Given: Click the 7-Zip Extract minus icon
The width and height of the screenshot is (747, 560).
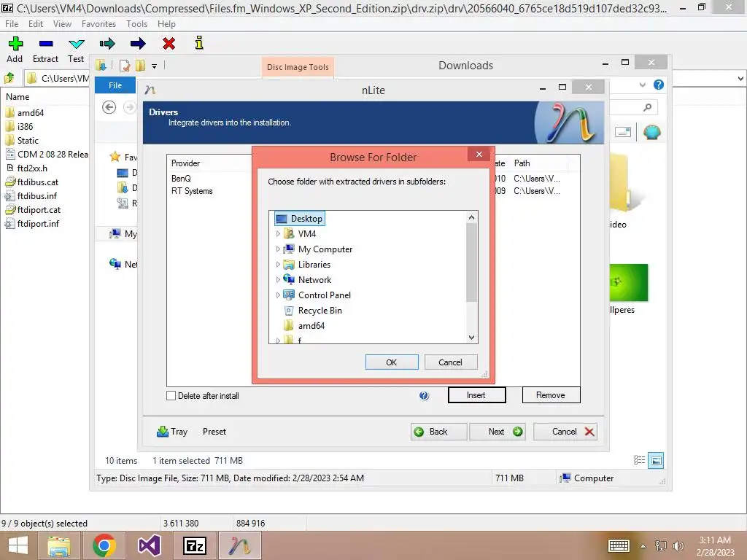Looking at the screenshot, I should 46,44.
